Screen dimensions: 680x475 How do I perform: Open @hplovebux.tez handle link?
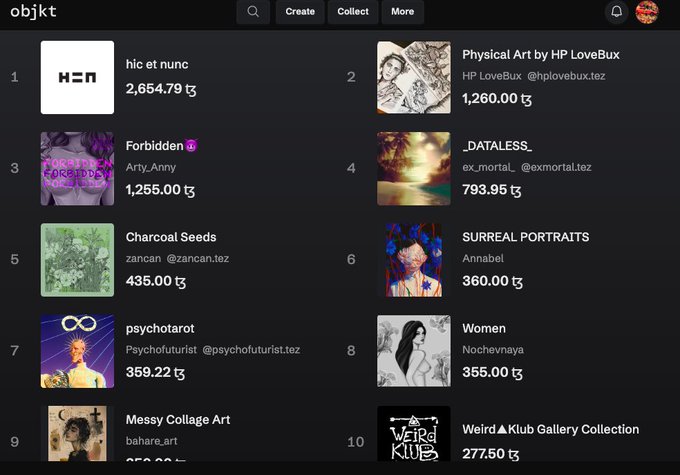(x=566, y=76)
